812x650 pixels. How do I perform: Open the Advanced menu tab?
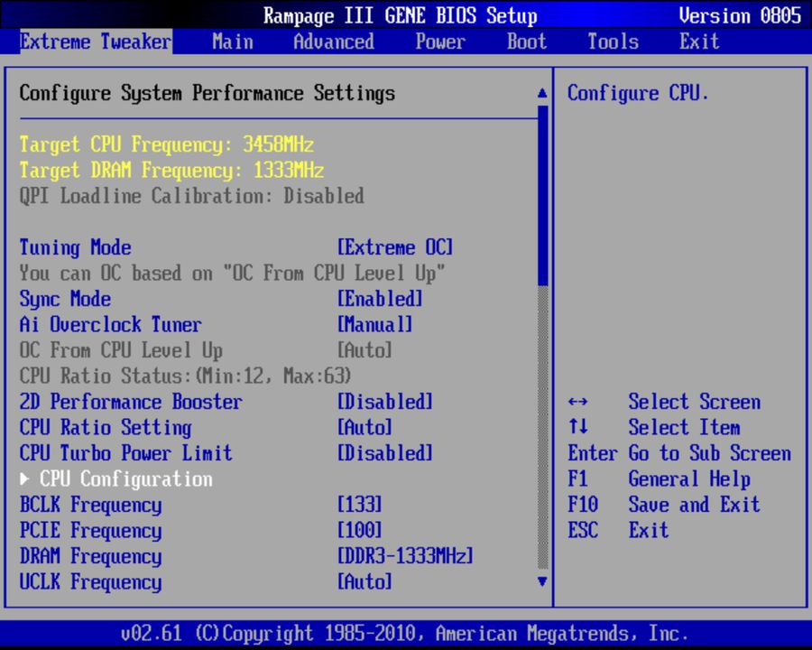point(334,42)
